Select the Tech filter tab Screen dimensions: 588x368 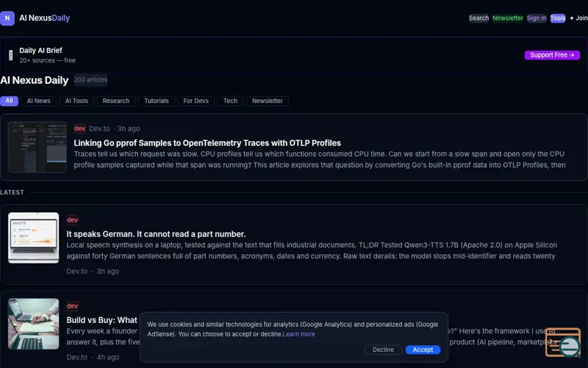coord(230,101)
